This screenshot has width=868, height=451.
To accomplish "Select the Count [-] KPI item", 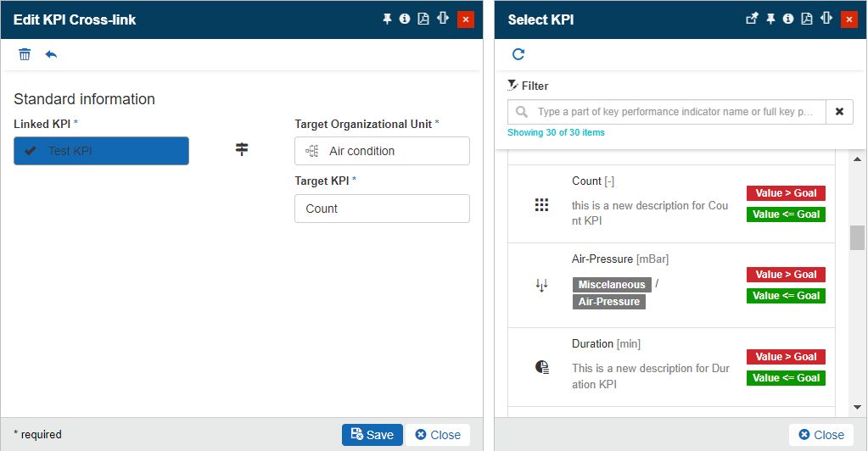I will (x=671, y=203).
